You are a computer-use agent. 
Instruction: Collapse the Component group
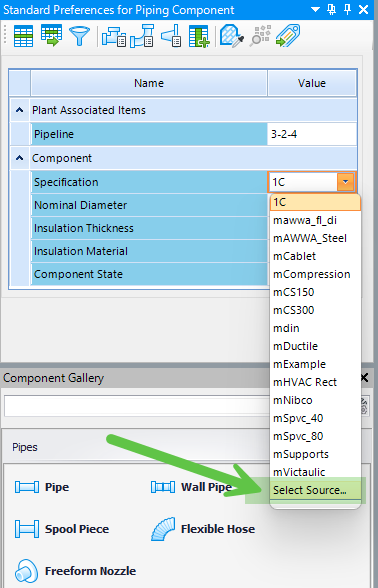[20, 158]
